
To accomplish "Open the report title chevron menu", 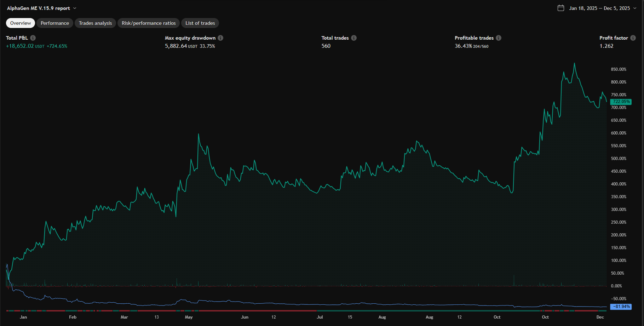I will [x=74, y=8].
